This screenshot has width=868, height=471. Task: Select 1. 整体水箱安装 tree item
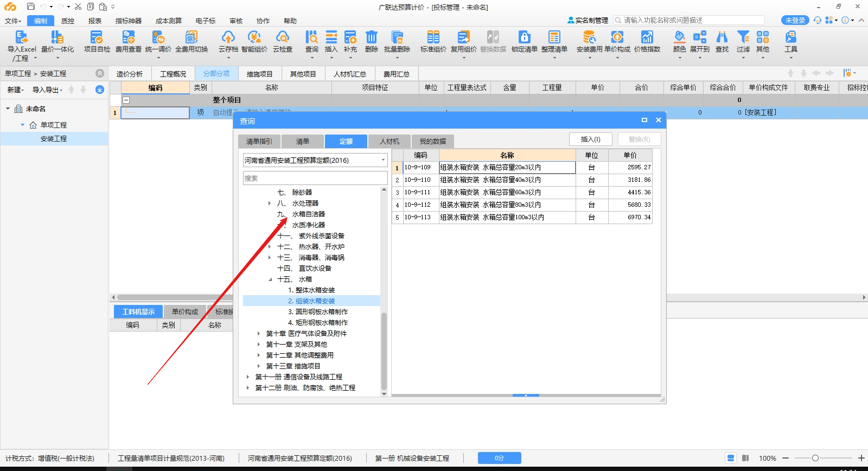pos(311,290)
